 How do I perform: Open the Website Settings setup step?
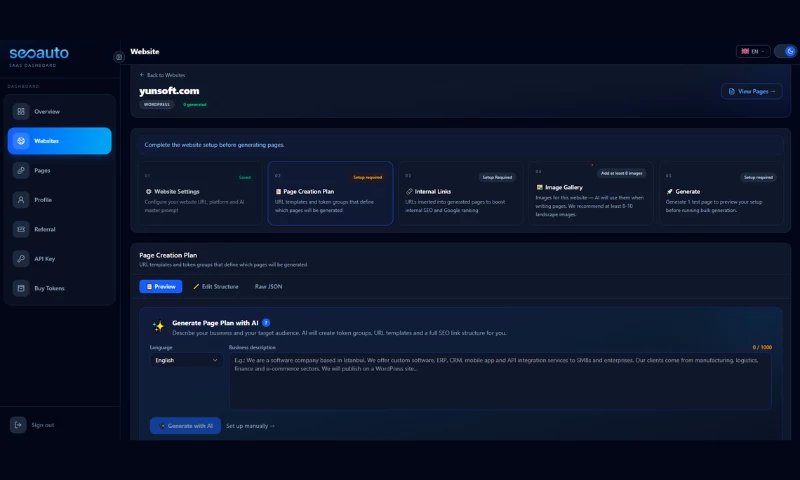pyautogui.click(x=199, y=191)
